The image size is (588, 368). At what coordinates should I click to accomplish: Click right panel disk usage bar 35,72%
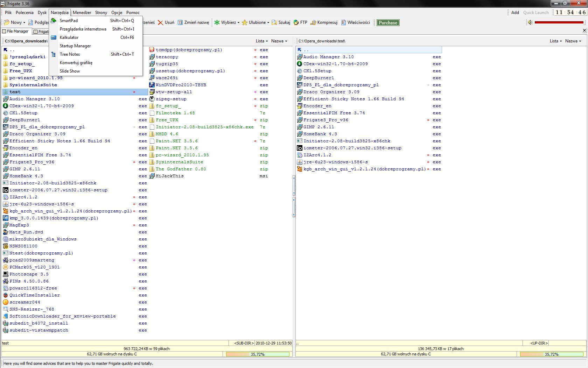(x=552, y=354)
